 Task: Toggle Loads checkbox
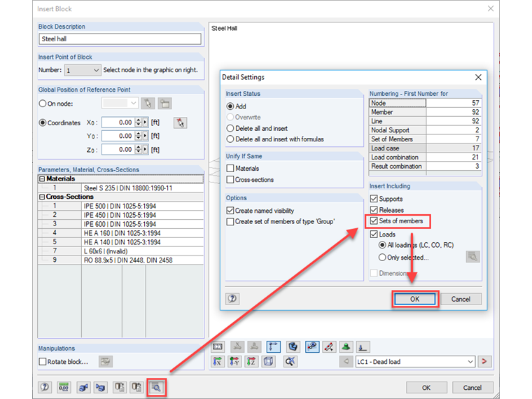coord(374,234)
